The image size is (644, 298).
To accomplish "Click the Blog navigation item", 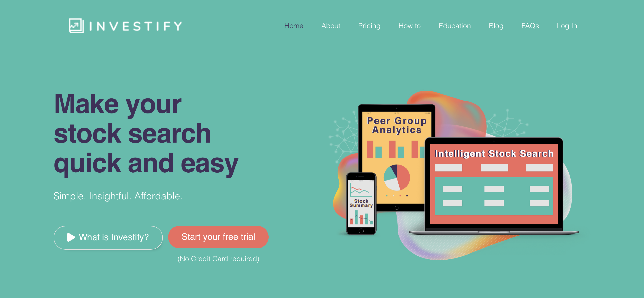I will [493, 26].
